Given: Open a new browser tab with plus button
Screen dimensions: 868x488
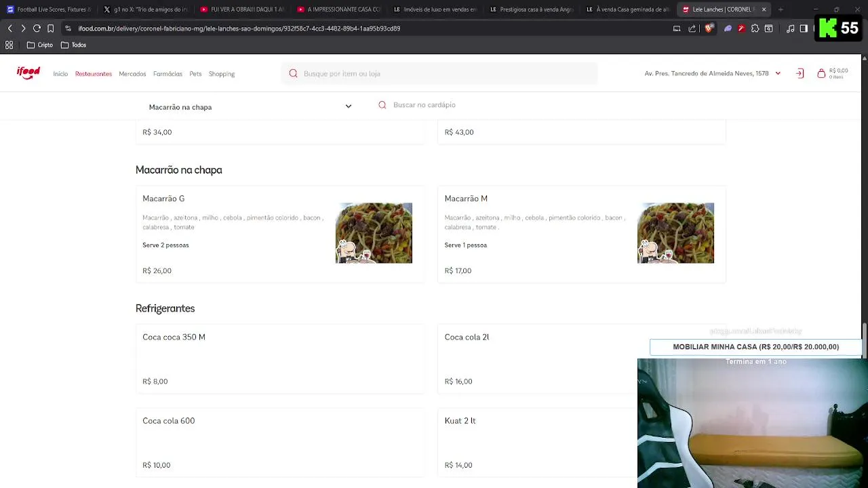Looking at the screenshot, I should tap(781, 9).
